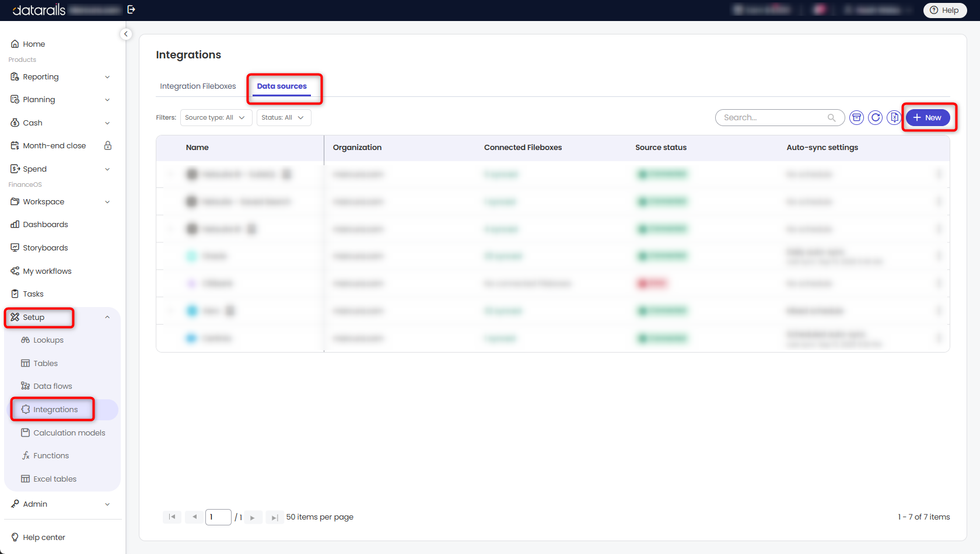Image resolution: width=980 pixels, height=554 pixels.
Task: Open Integrations in Setup menu
Action: point(55,409)
